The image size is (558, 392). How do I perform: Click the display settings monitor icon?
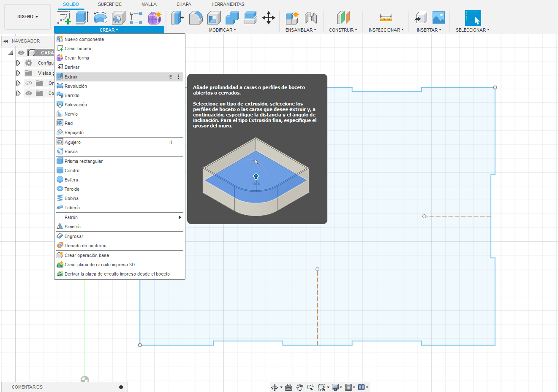pyautogui.click(x=335, y=387)
